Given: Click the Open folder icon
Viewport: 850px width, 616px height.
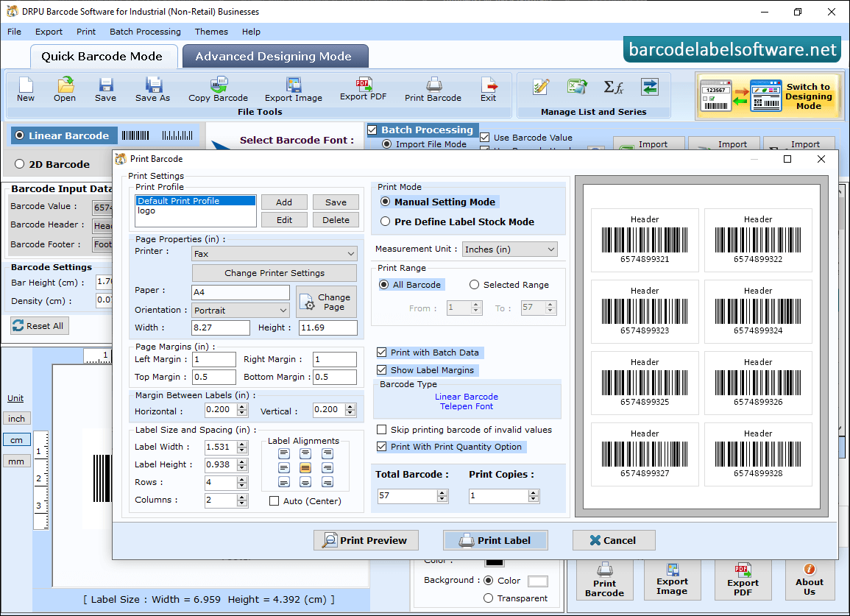Looking at the screenshot, I should coord(65,85).
